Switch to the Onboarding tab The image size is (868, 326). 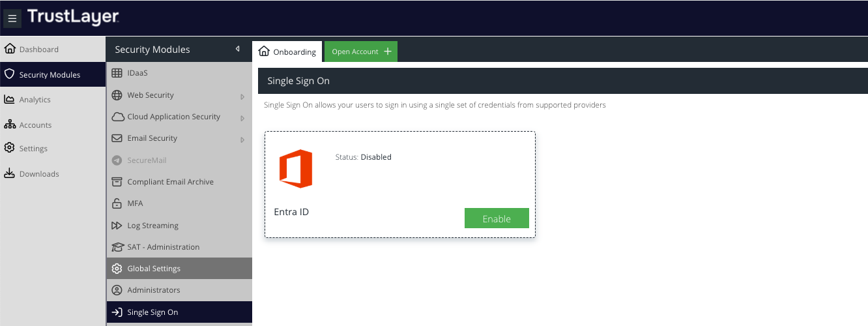(x=287, y=52)
